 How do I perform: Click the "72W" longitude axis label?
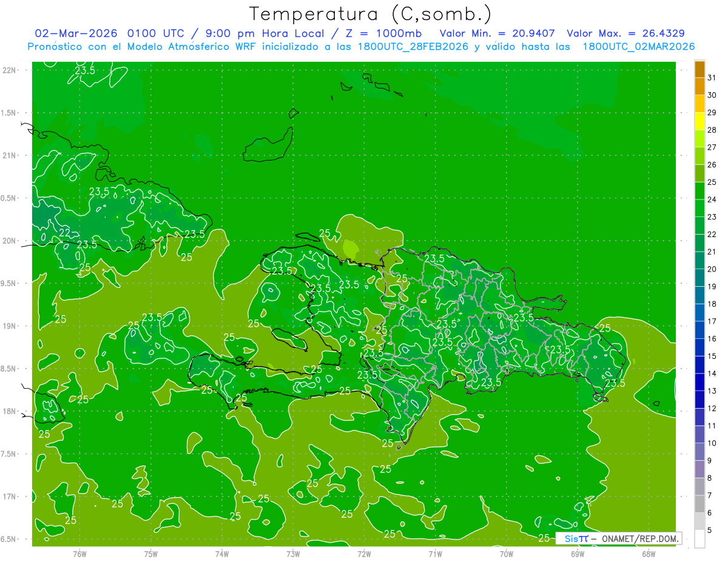(364, 554)
